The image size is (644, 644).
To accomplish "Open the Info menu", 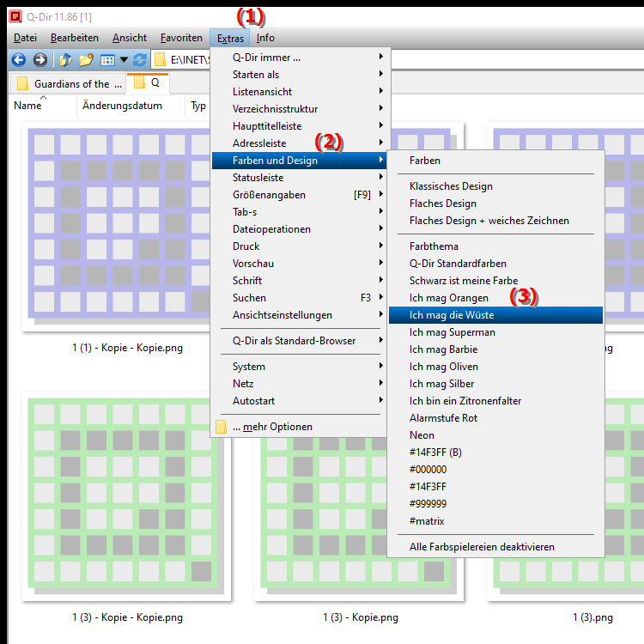I will point(265,38).
